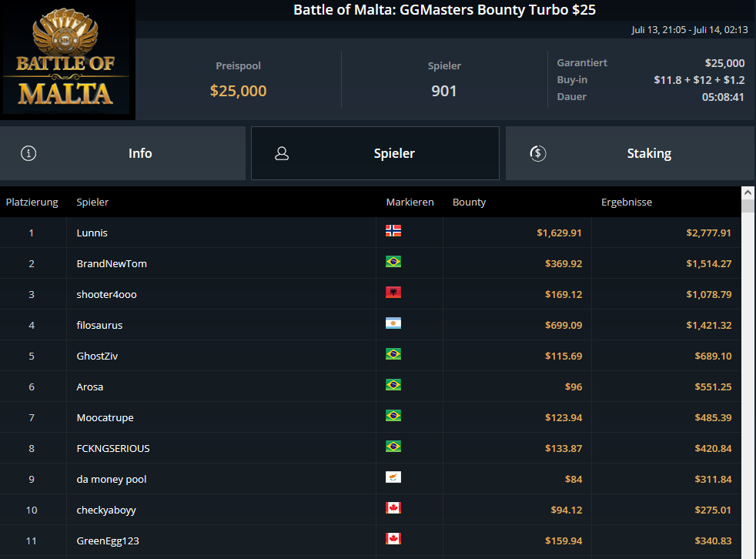Open the Info tab
756x559 pixels.
click(x=122, y=153)
